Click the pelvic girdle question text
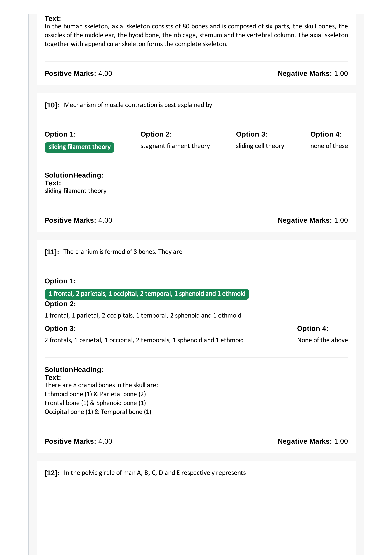 pos(155,473)
